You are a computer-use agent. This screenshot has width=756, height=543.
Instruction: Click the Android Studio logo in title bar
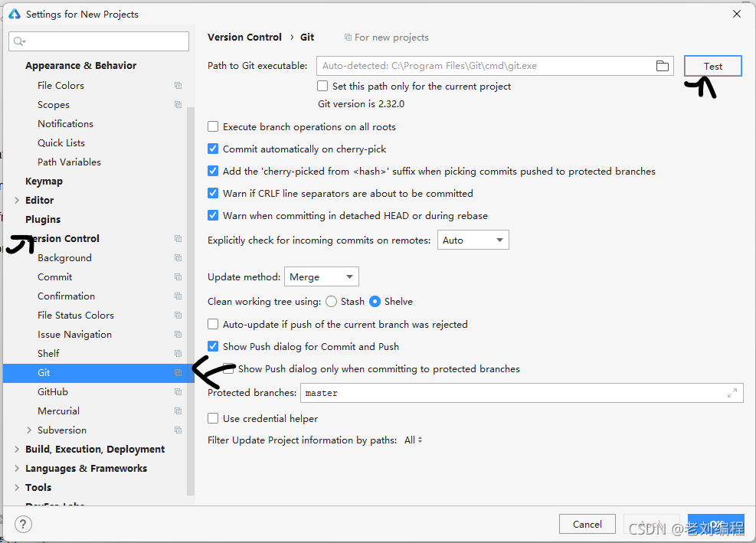click(x=15, y=14)
